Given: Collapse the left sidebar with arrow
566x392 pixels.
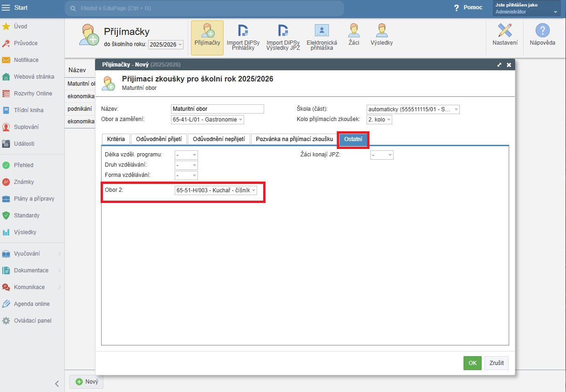Looking at the screenshot, I should [x=57, y=384].
